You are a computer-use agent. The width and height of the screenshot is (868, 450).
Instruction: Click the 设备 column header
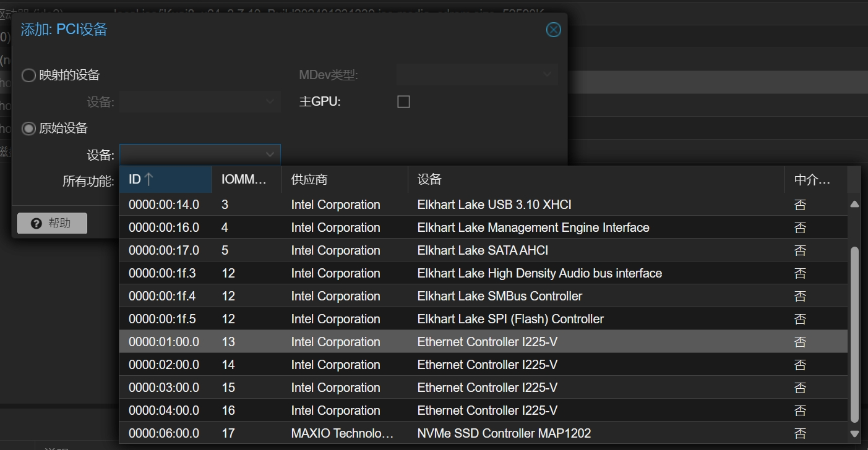[429, 179]
